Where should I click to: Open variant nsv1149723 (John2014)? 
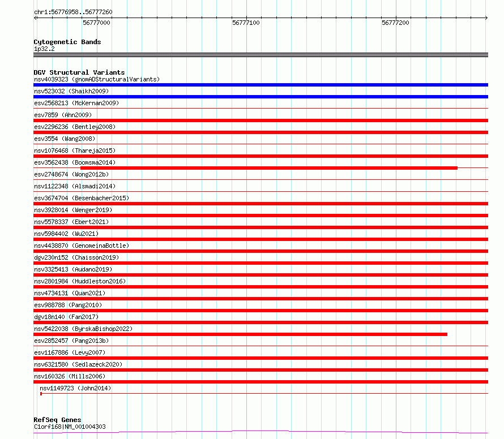tap(75, 388)
